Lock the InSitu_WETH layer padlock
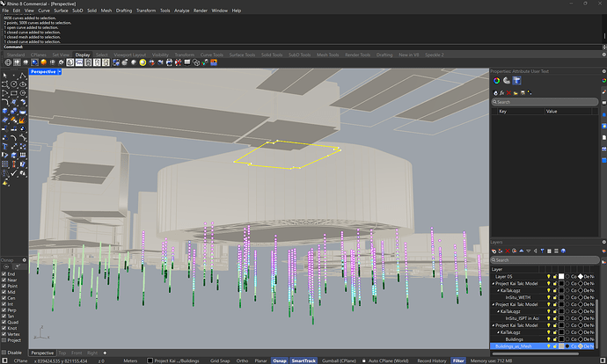 tap(555, 297)
